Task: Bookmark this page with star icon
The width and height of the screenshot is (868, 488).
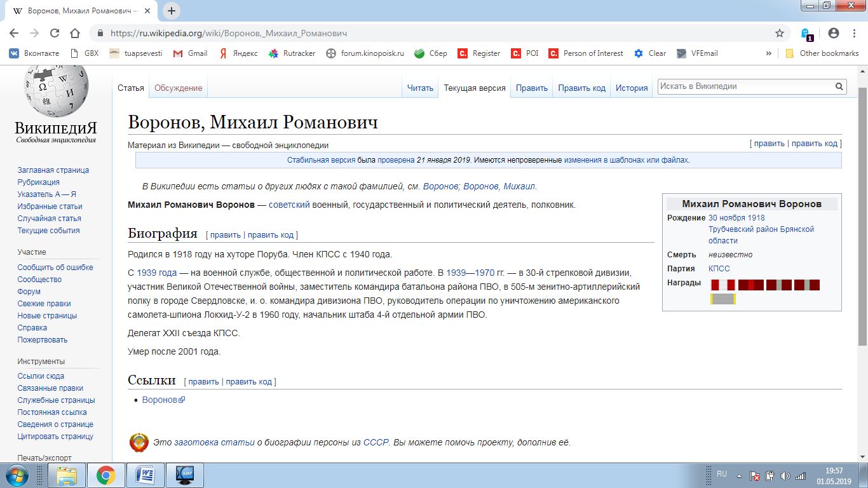Action: coord(780,33)
